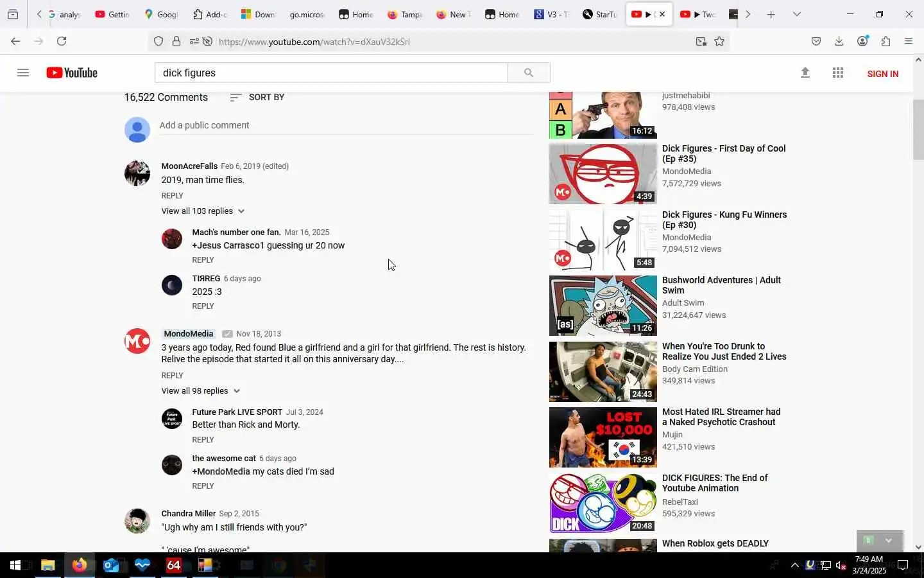Go to YouTube home via logo
Screen dimensions: 924x578
(72, 73)
